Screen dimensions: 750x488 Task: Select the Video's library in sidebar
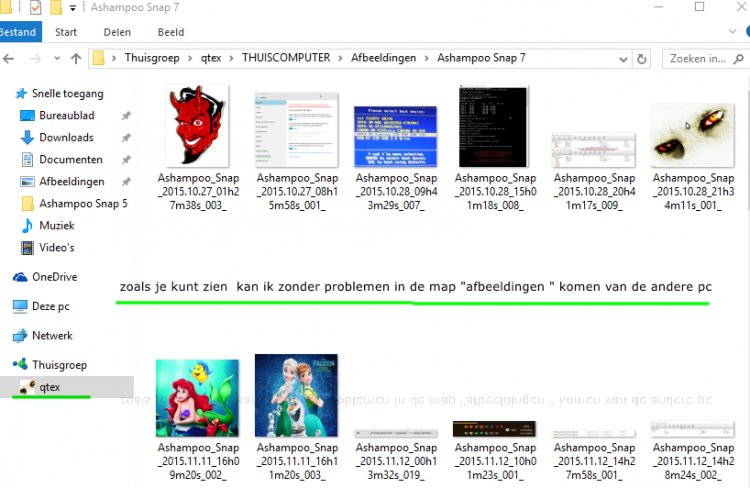[x=56, y=248]
